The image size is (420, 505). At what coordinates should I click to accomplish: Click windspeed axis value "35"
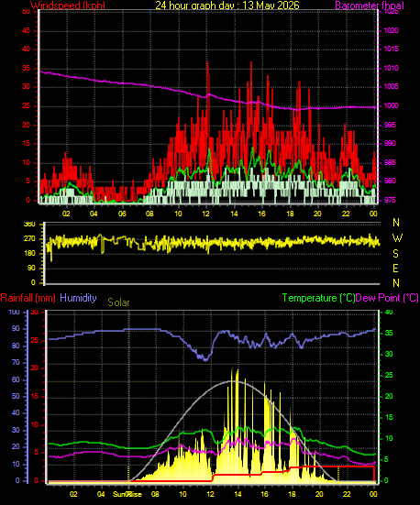click(x=26, y=68)
